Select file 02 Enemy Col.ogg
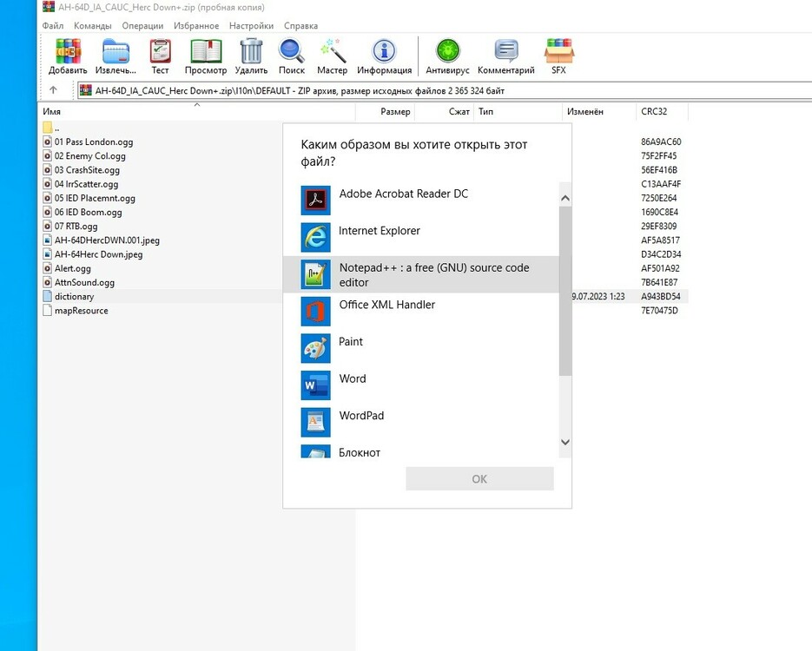 tap(90, 155)
